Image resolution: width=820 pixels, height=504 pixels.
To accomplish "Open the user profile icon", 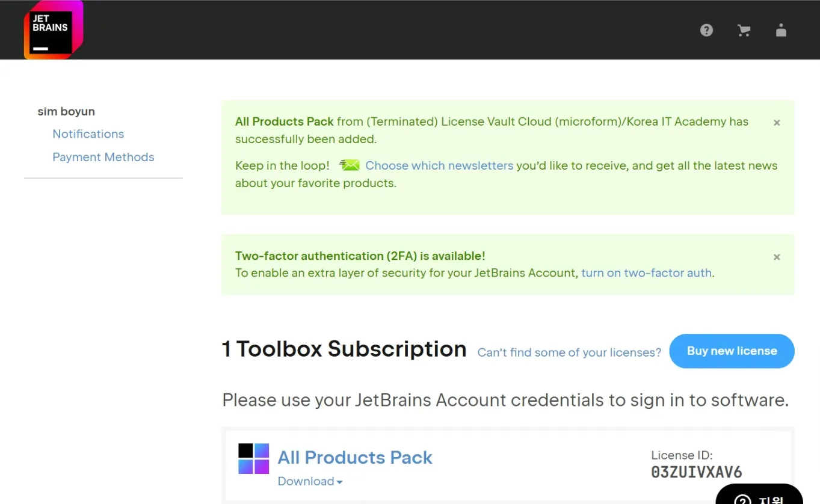I will pyautogui.click(x=781, y=30).
